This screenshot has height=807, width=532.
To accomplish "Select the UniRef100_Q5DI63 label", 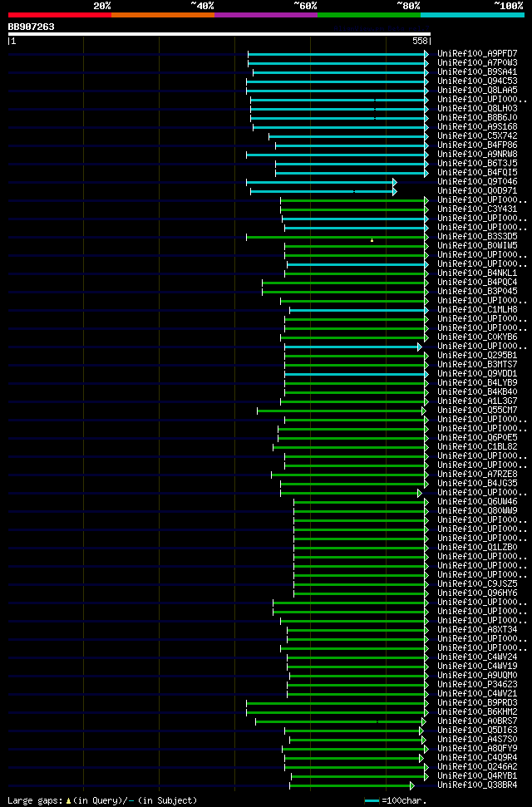I will pos(477,731).
